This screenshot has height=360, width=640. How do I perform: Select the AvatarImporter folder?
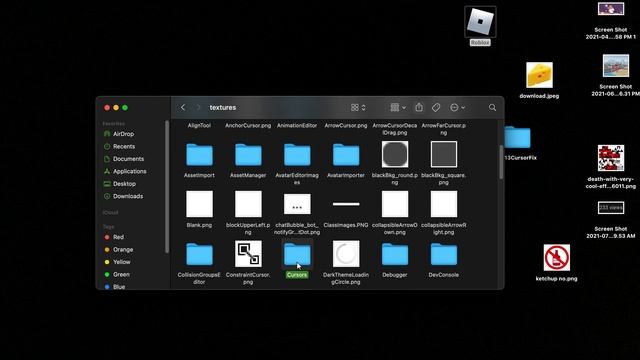[346, 155]
